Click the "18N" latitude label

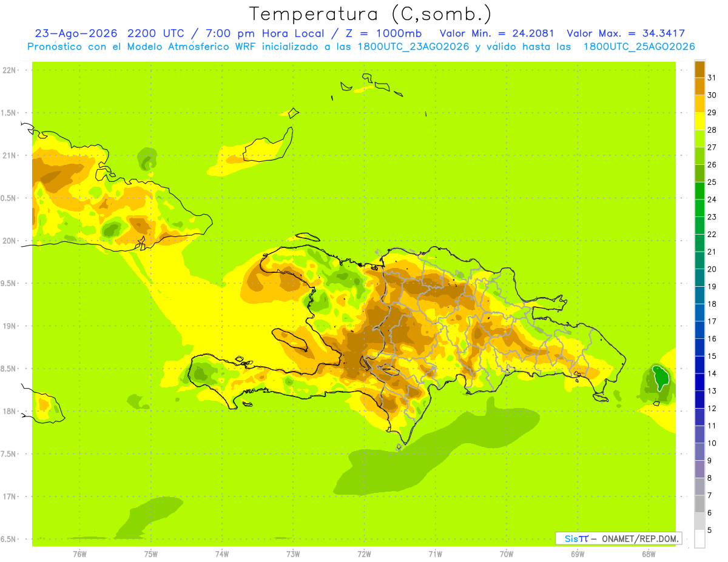(10, 412)
